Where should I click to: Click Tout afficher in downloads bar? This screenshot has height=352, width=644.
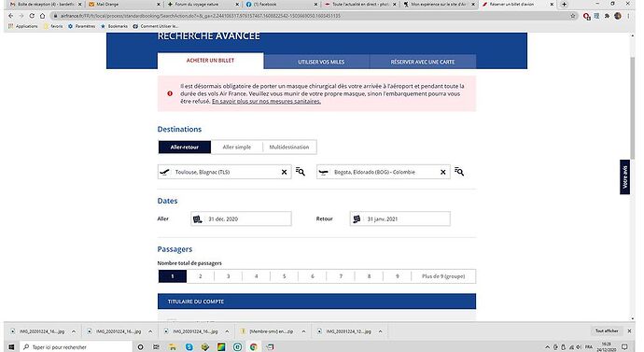click(607, 331)
